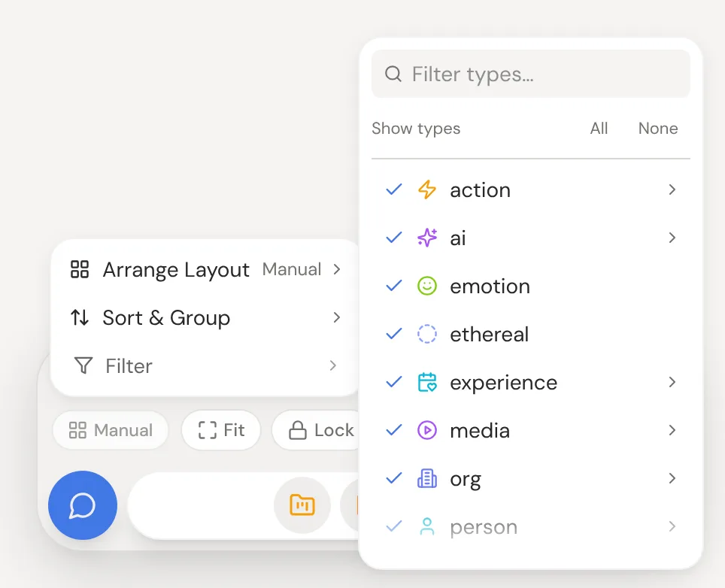
Task: Click the fit-to-frame brackets icon
Action: tap(207, 430)
